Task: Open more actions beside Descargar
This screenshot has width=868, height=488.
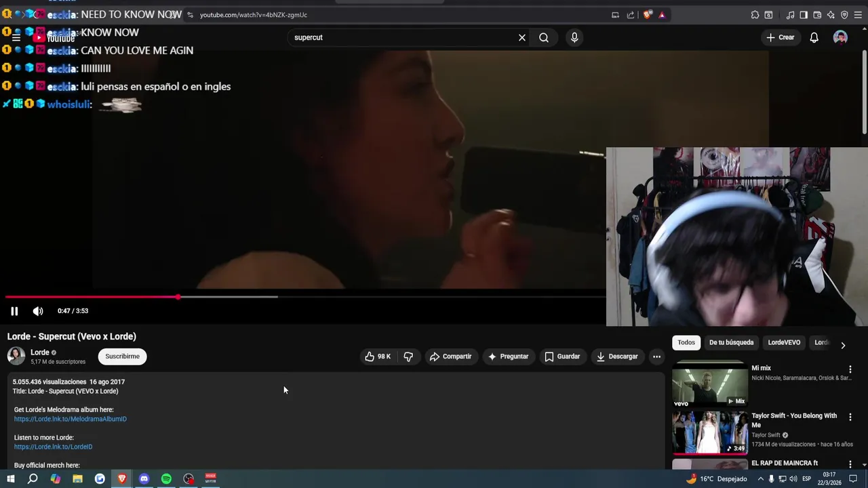Action: (x=656, y=357)
